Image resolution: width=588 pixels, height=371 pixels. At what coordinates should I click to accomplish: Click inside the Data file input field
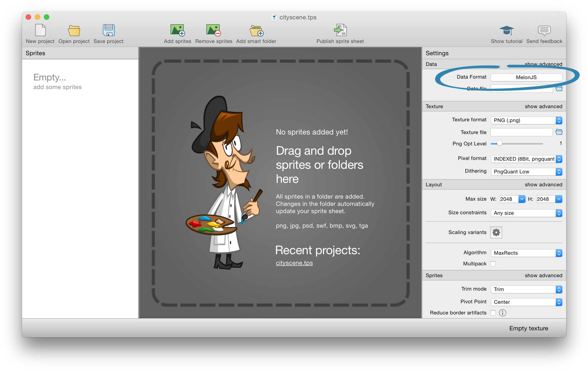tap(521, 88)
